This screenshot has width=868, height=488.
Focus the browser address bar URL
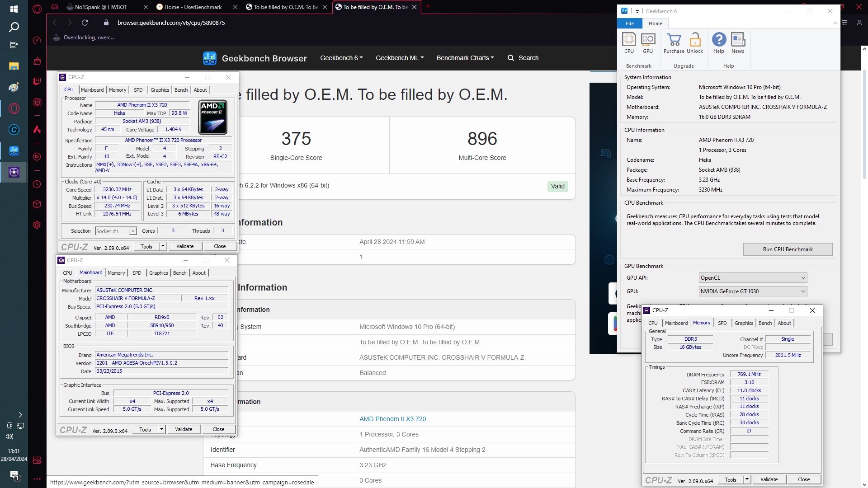coord(171,23)
